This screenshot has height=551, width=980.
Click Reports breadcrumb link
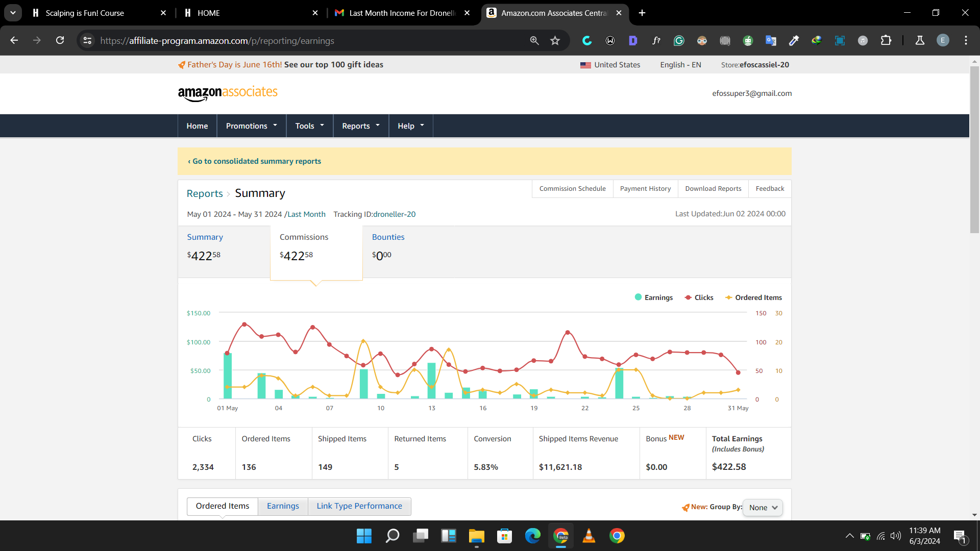[x=205, y=193]
